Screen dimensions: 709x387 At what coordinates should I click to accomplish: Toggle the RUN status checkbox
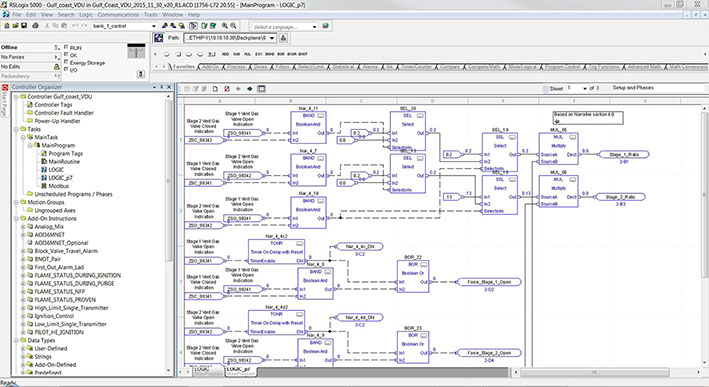tap(66, 47)
